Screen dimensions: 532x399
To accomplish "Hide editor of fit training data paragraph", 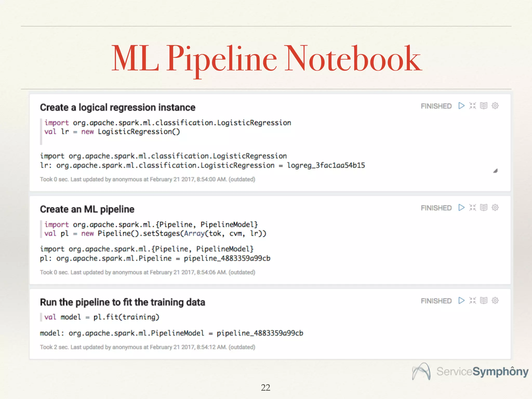I will 473,301.
